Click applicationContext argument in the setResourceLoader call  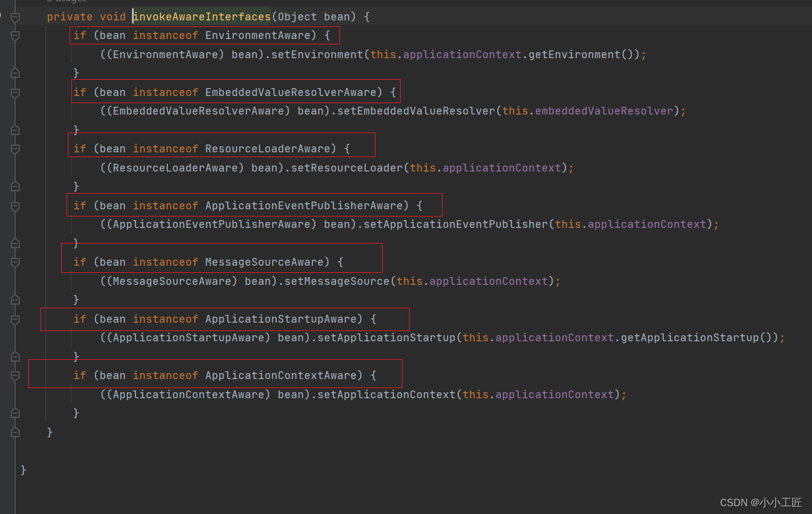(x=502, y=168)
